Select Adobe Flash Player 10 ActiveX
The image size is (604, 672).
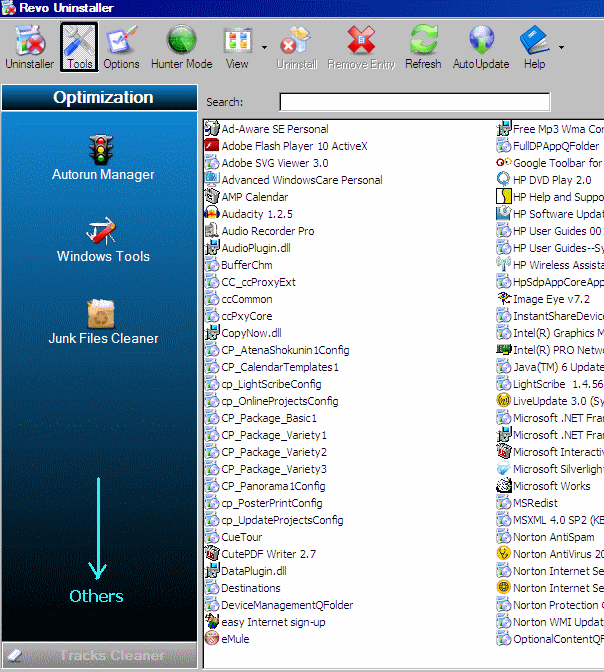pyautogui.click(x=286, y=146)
